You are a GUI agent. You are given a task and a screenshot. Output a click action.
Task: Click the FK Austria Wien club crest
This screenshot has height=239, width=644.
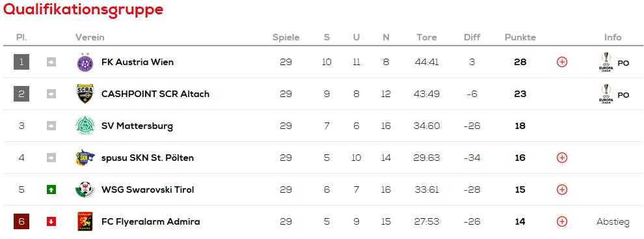85,62
